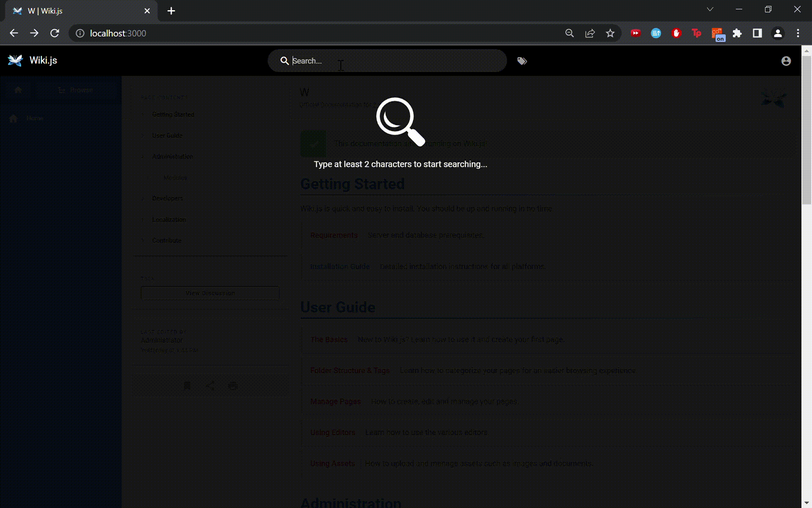The image size is (812, 508).
Task: Open the Chrome three-dot menu
Action: click(798, 33)
